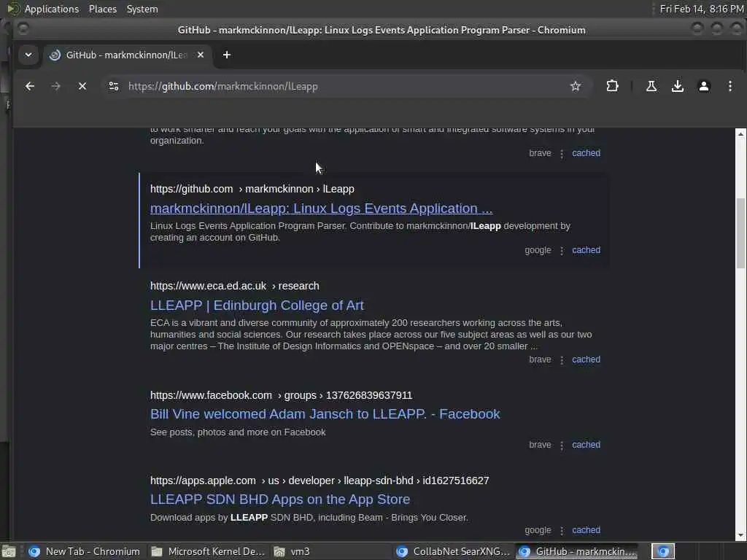
Task: Open options dots beside Facebook result's brave label
Action: 562,446
